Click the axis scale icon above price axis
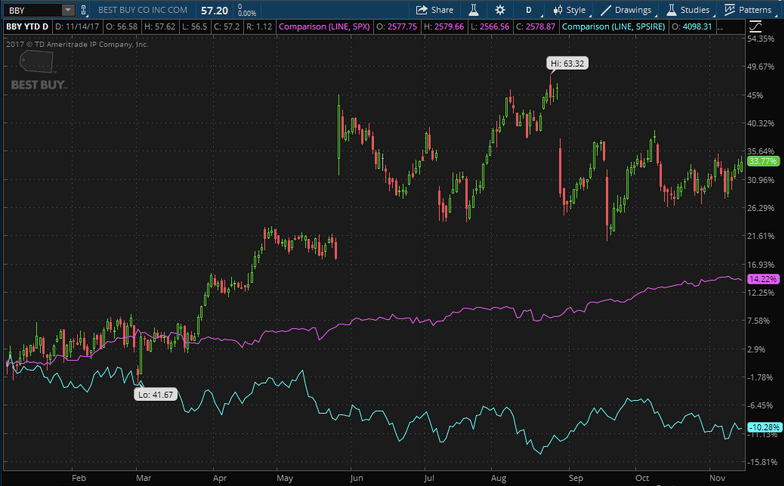Image resolution: width=784 pixels, height=486 pixels. 756,26
